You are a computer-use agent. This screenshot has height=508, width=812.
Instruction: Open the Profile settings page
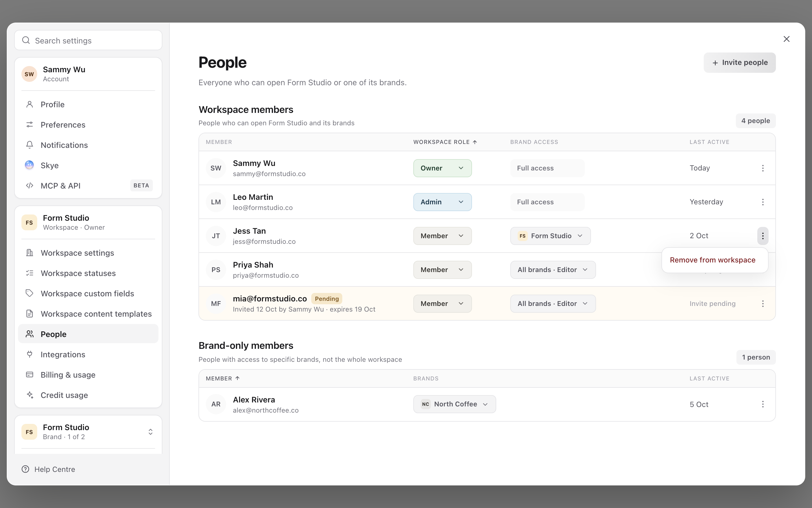tap(88, 104)
